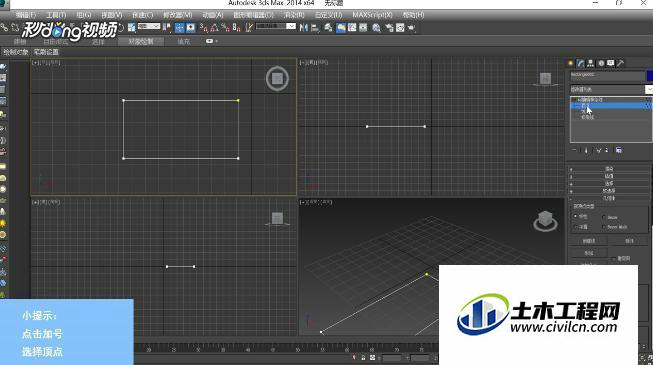Expand the 软选择 rollout
Image resolution: width=653 pixels, height=365 pixels.
[609, 191]
